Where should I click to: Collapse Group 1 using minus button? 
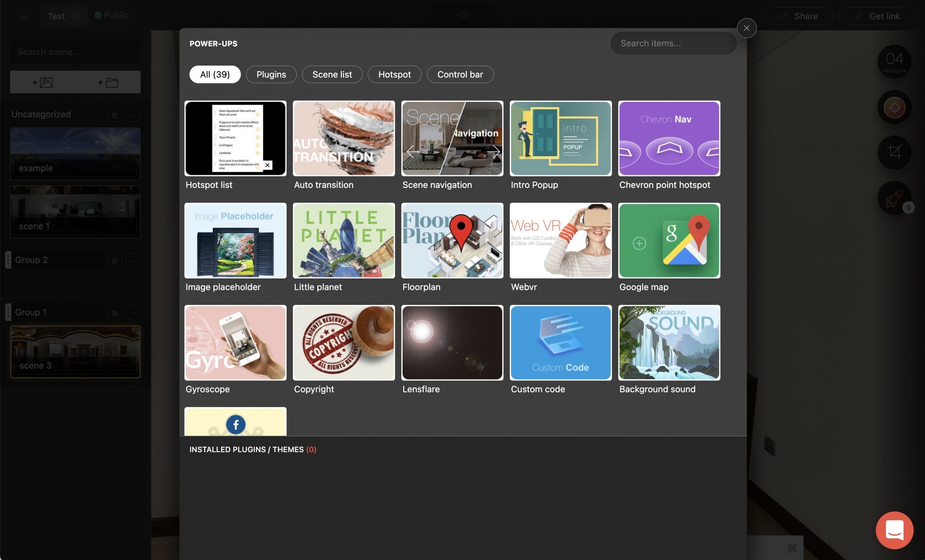[x=133, y=312]
